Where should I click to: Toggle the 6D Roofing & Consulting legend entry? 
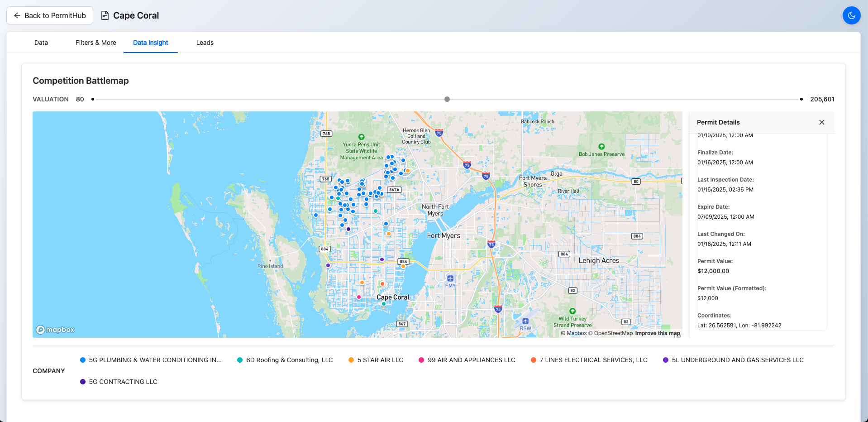point(285,360)
